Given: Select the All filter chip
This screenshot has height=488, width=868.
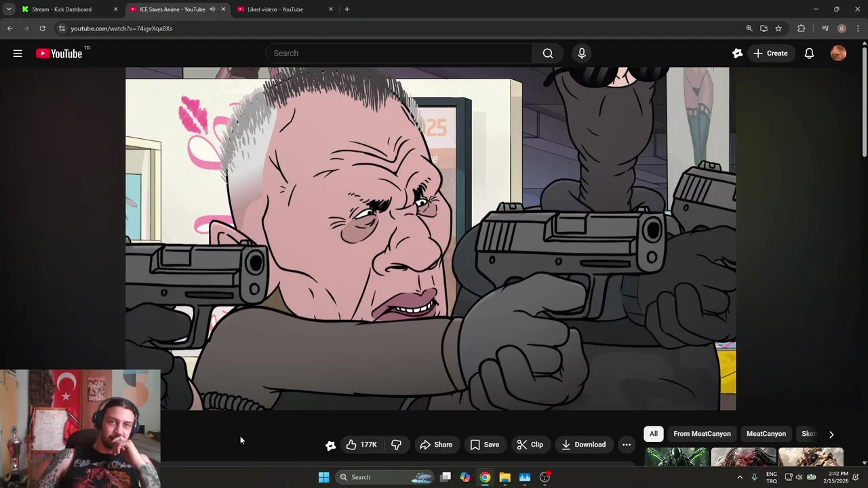Looking at the screenshot, I should 654,434.
